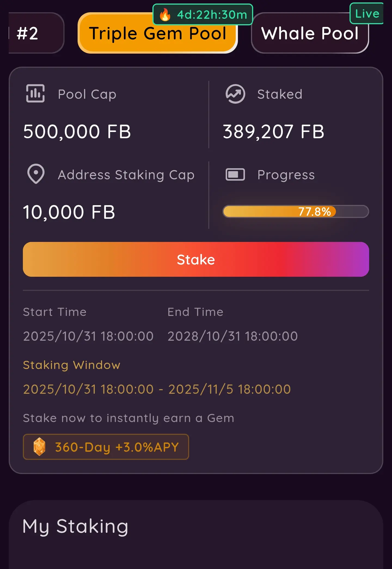
Task: Click the 360-Day +3.0%APY gem badge
Action: coord(106,447)
